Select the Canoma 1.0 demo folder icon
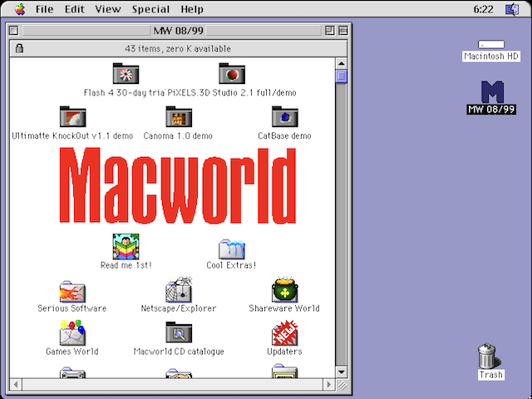The height and width of the screenshot is (399, 532). (x=179, y=116)
